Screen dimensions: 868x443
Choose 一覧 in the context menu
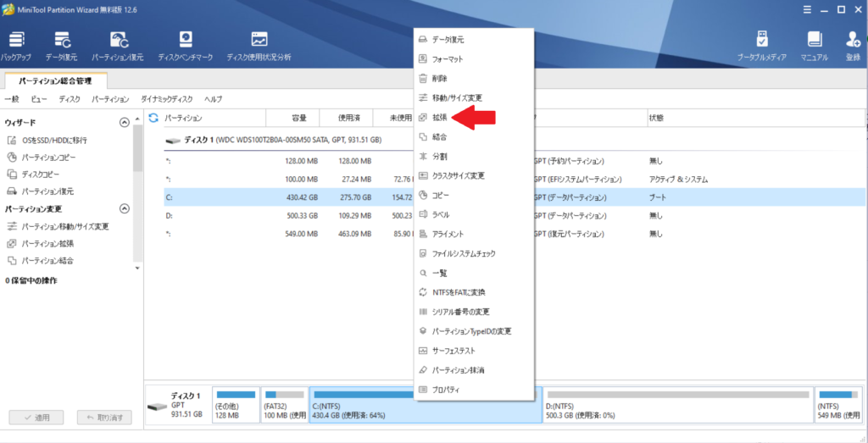pos(473,274)
